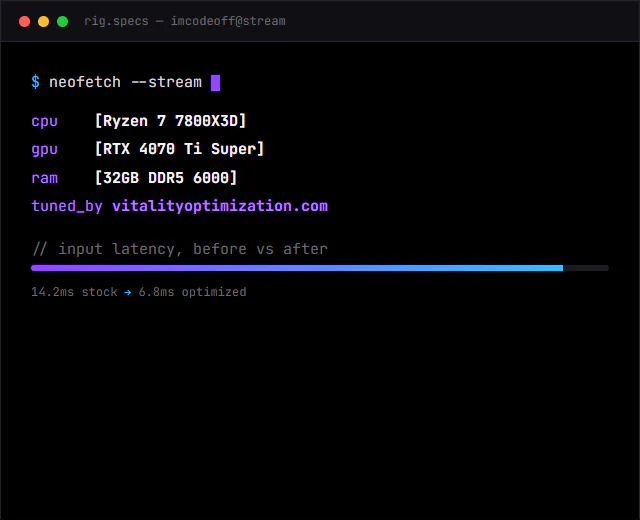The width and height of the screenshot is (640, 520).
Task: Click the neofetch --stream command text
Action: [x=125, y=82]
